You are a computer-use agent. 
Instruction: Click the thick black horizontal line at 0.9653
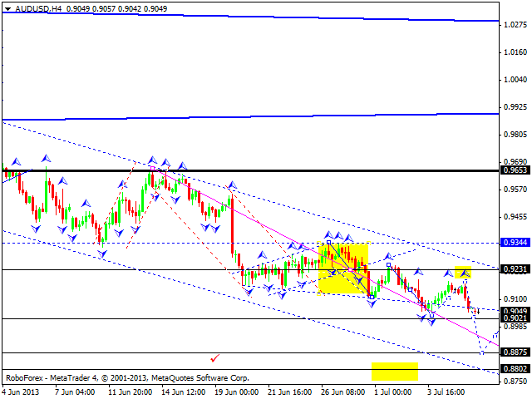(249, 170)
